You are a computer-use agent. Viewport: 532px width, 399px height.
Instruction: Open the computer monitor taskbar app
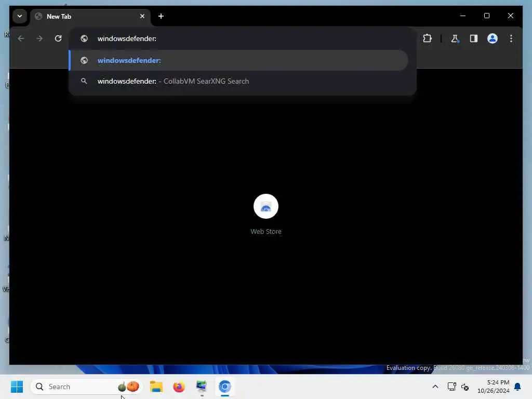coord(202,387)
